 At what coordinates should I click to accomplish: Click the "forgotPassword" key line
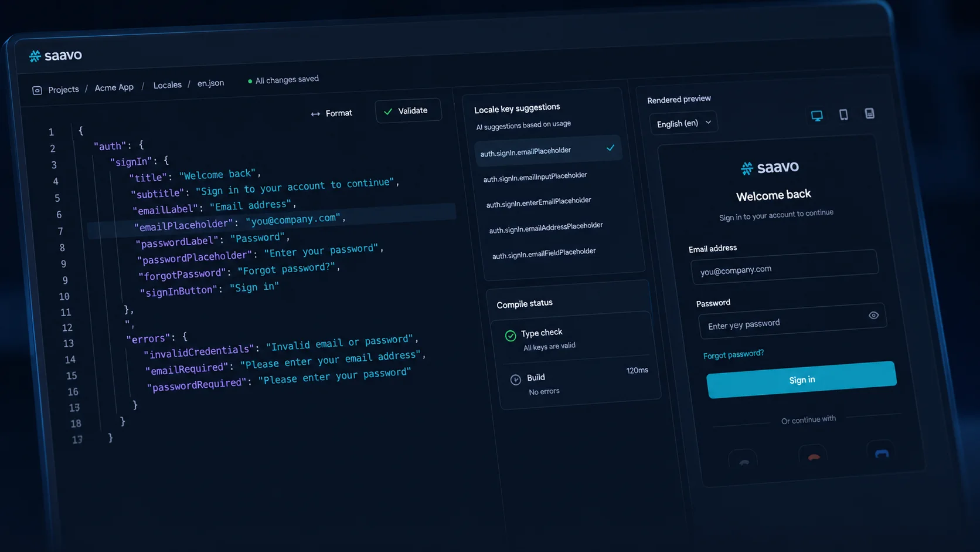coord(239,270)
